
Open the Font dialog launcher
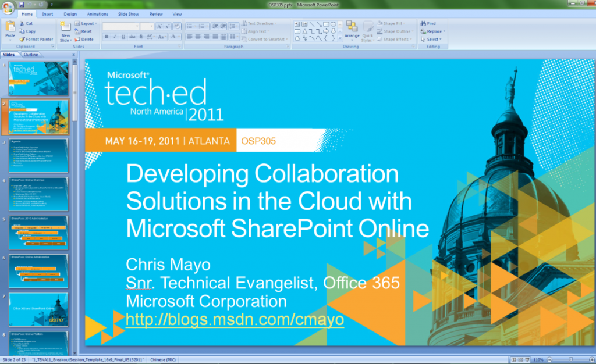[x=179, y=47]
